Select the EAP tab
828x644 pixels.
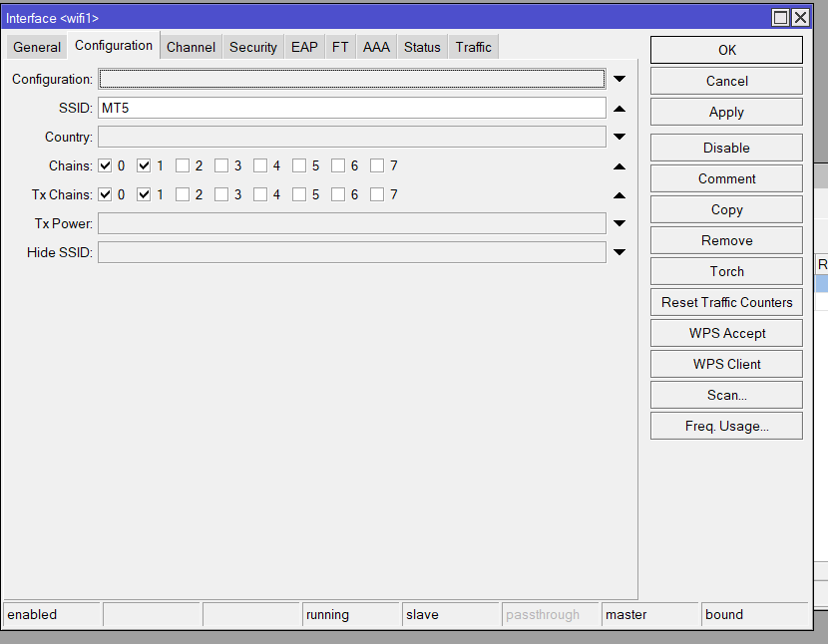pyautogui.click(x=304, y=47)
